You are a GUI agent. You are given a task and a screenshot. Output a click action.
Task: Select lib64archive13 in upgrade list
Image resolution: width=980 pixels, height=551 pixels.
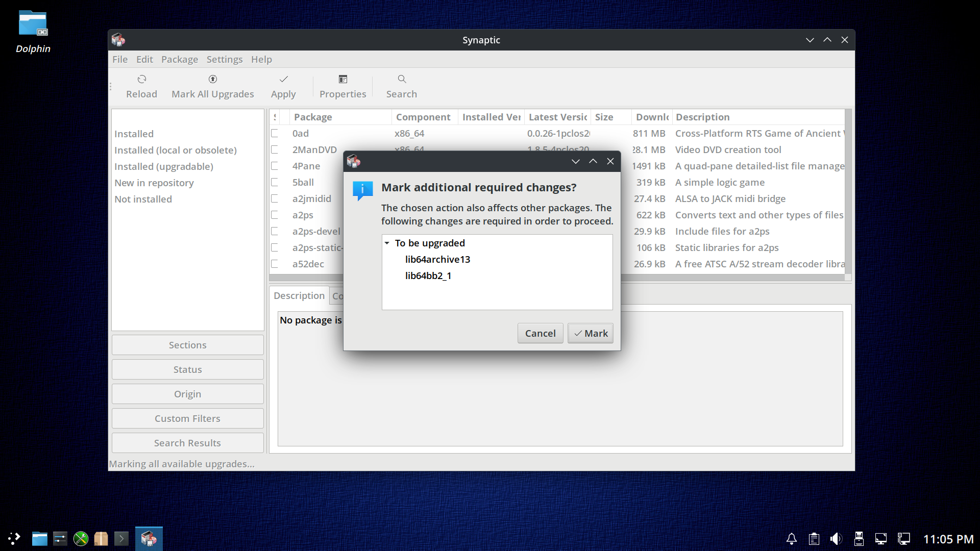[437, 259]
